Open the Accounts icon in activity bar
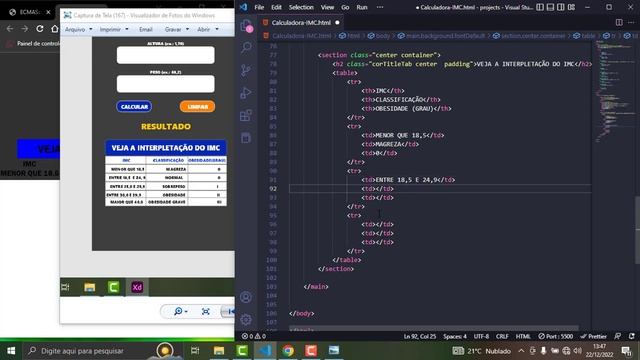 pos(246,297)
